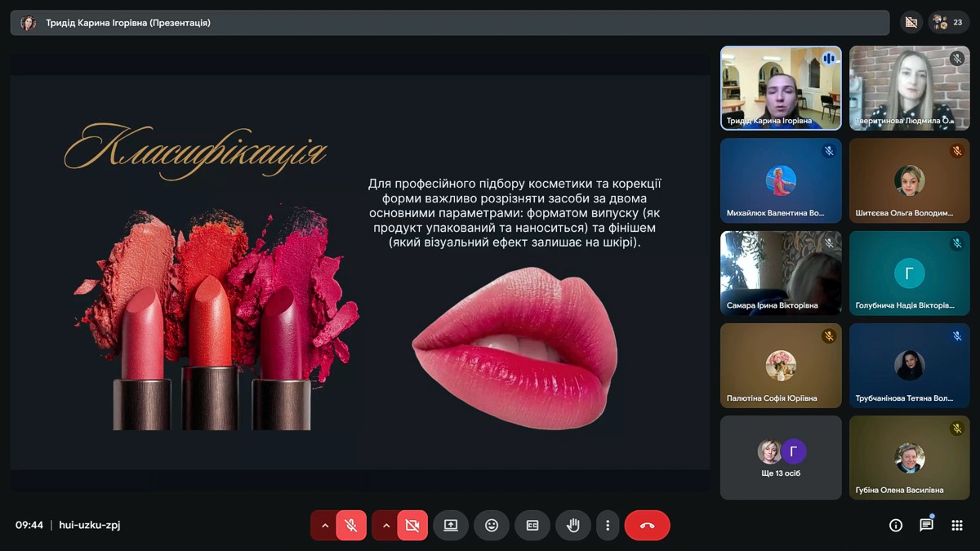Click the presenter name bar at top
This screenshot has width=980, height=551.
pos(449,23)
